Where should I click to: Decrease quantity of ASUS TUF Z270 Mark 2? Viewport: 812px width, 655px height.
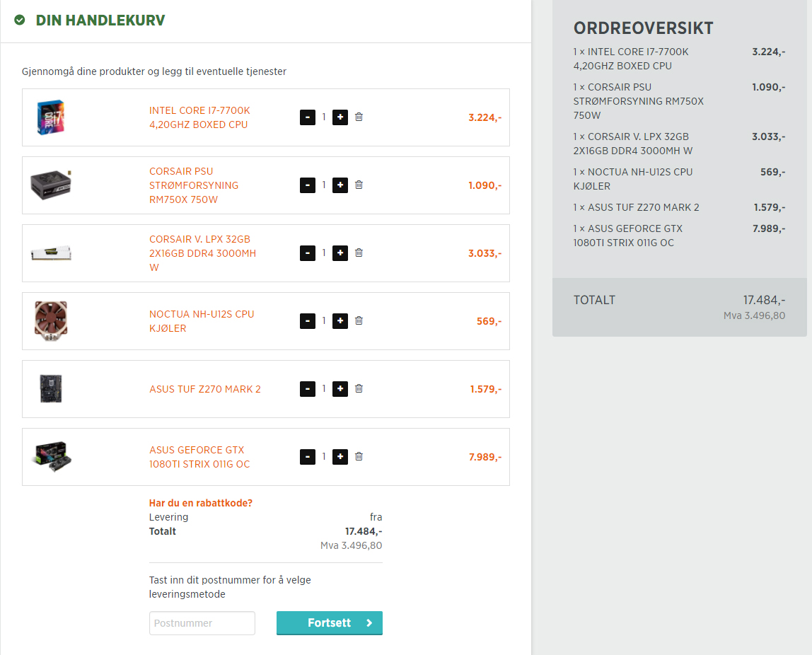(308, 389)
